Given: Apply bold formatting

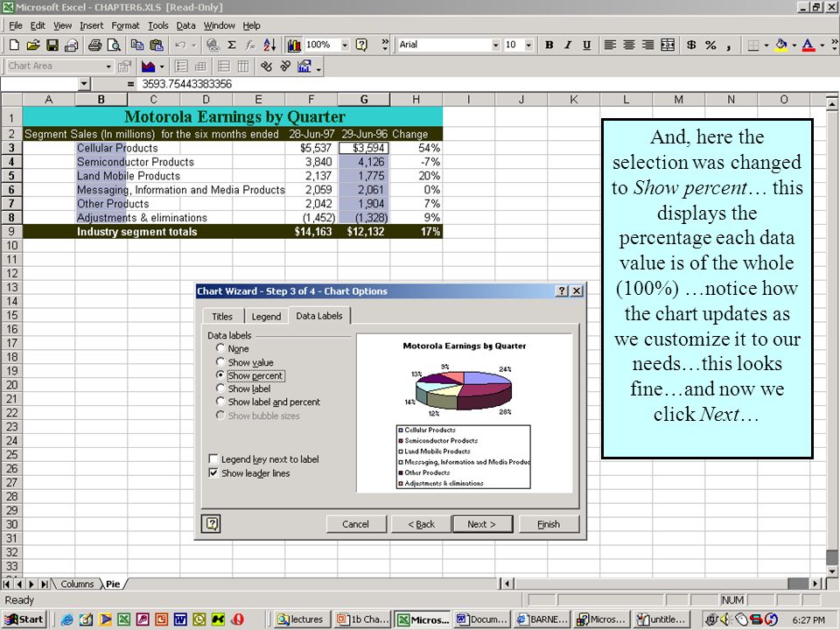Looking at the screenshot, I should (x=549, y=45).
